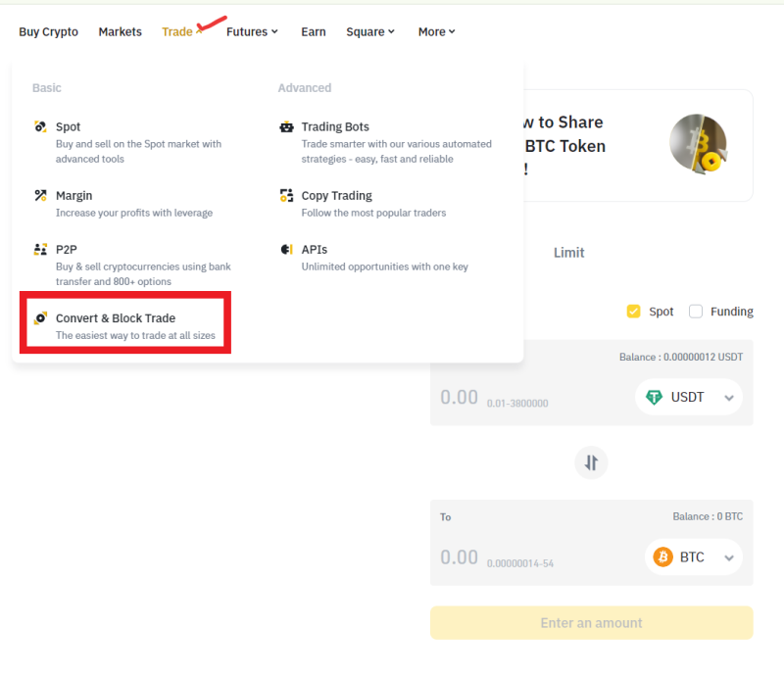Click the Margin percent icon

(40, 195)
